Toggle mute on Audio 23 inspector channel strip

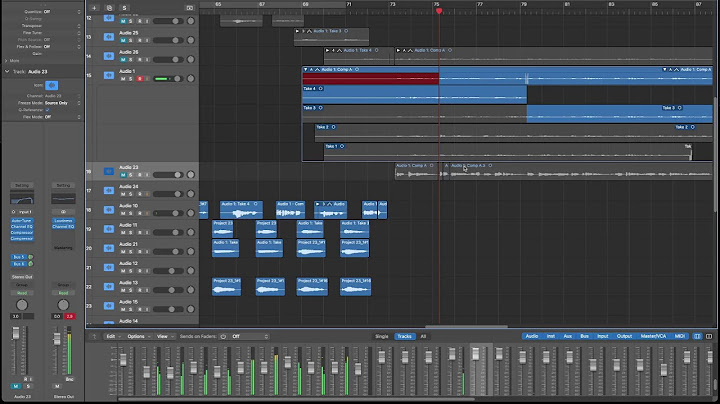16,386
